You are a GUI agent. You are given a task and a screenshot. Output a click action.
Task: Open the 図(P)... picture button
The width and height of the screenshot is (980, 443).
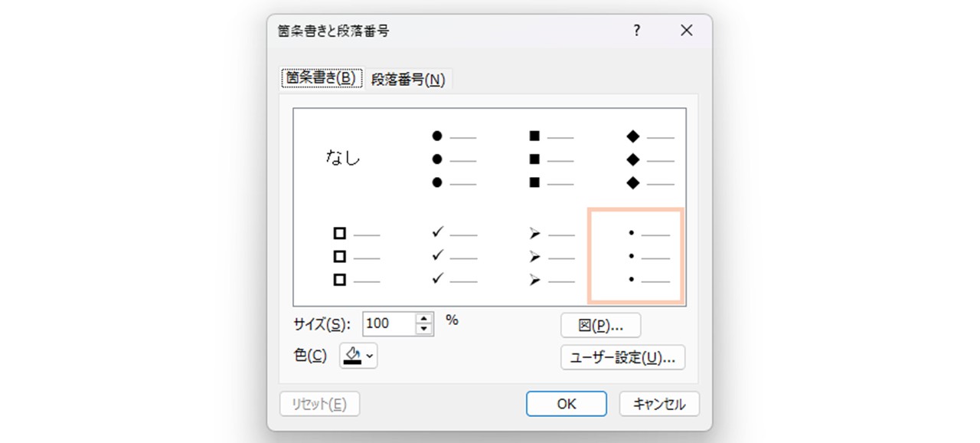[600, 325]
